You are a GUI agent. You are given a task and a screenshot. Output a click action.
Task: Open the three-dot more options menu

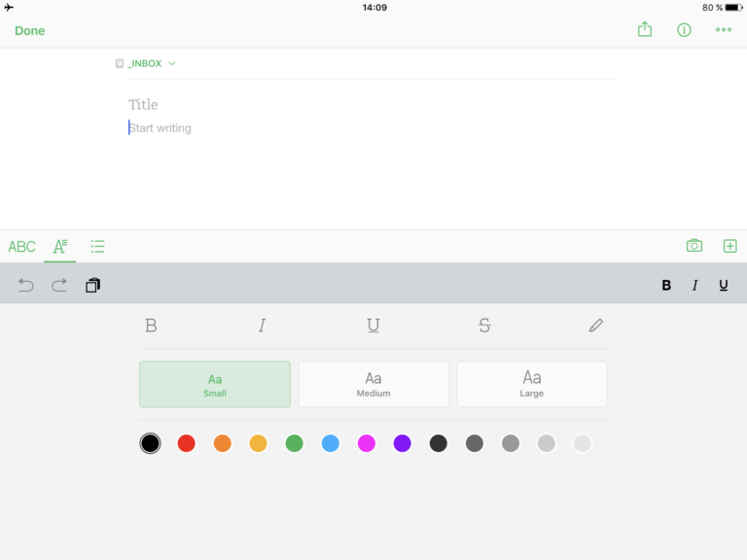723,30
